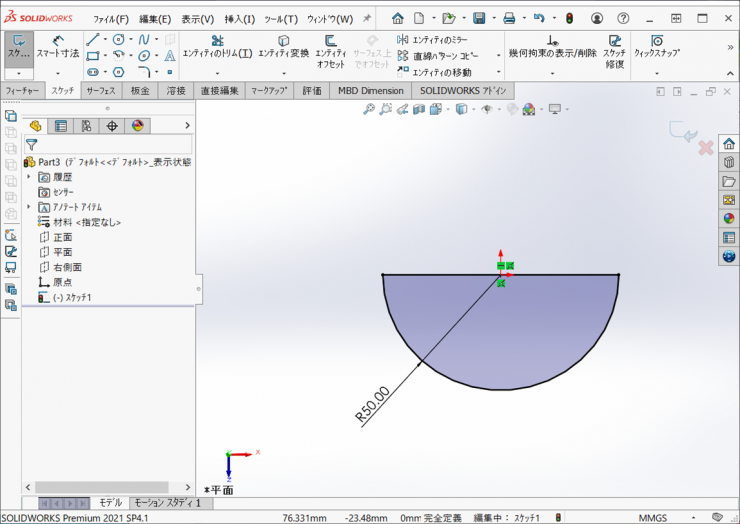Expand the アノテート アイテム annotations node
Screen dimensions: 740x524
[x=29, y=207]
